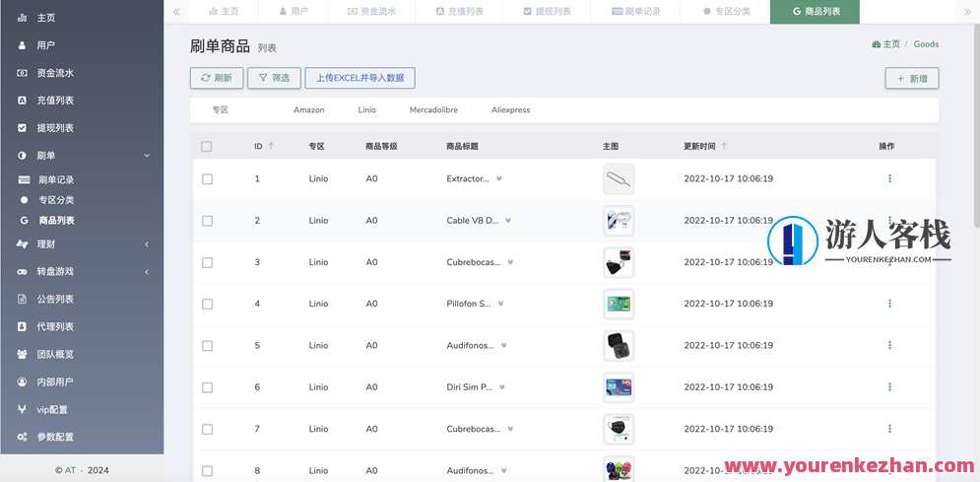The width and height of the screenshot is (980, 482).
Task: Expand title of Pillofon S... row
Action: click(x=500, y=304)
